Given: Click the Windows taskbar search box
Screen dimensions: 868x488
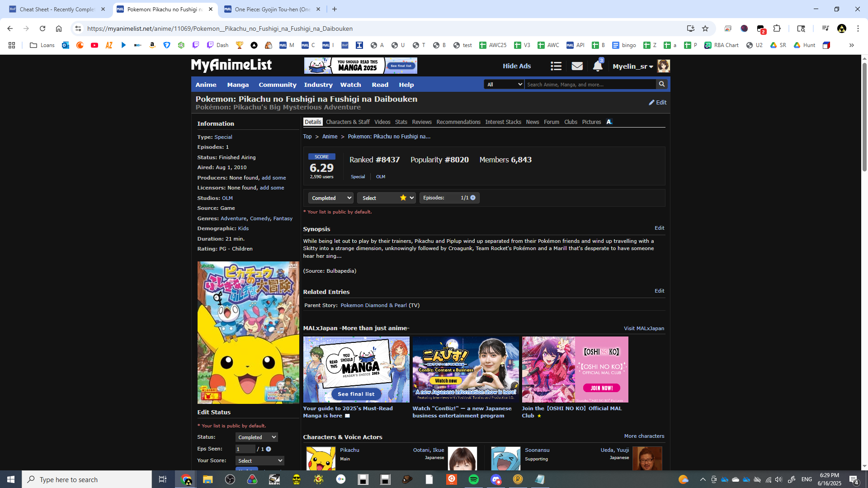Looking at the screenshot, I should [x=87, y=479].
